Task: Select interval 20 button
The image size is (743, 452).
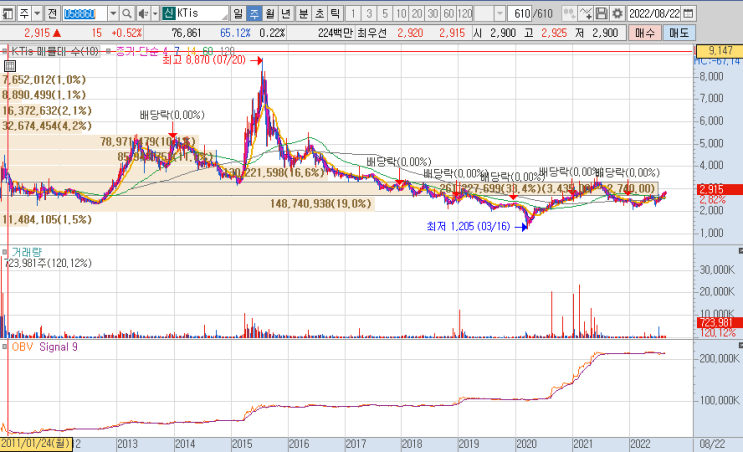Action: tap(417, 13)
